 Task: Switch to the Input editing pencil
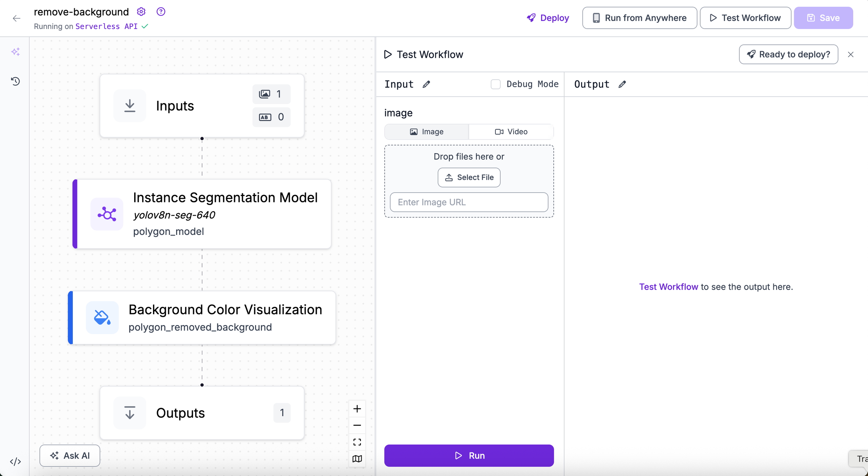pos(427,84)
